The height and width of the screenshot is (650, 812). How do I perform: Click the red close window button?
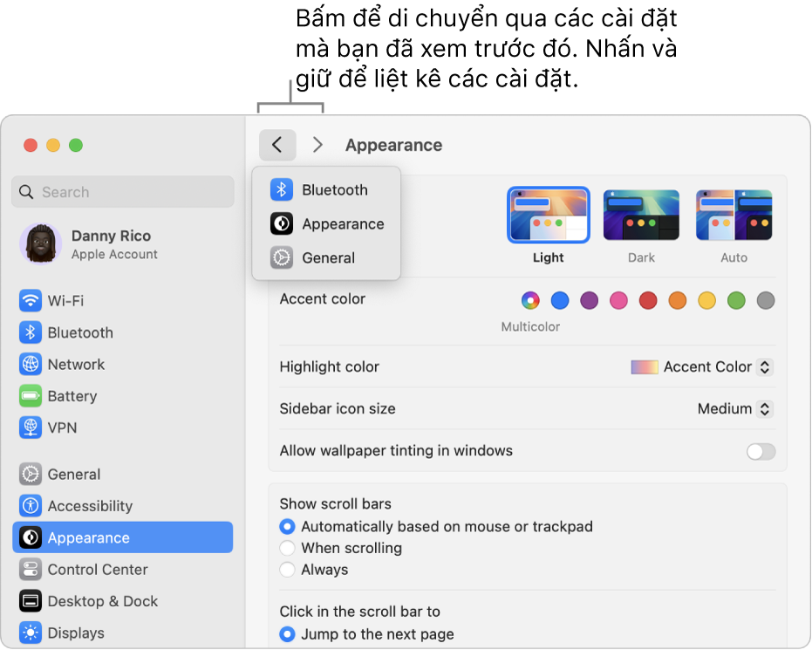click(31, 145)
